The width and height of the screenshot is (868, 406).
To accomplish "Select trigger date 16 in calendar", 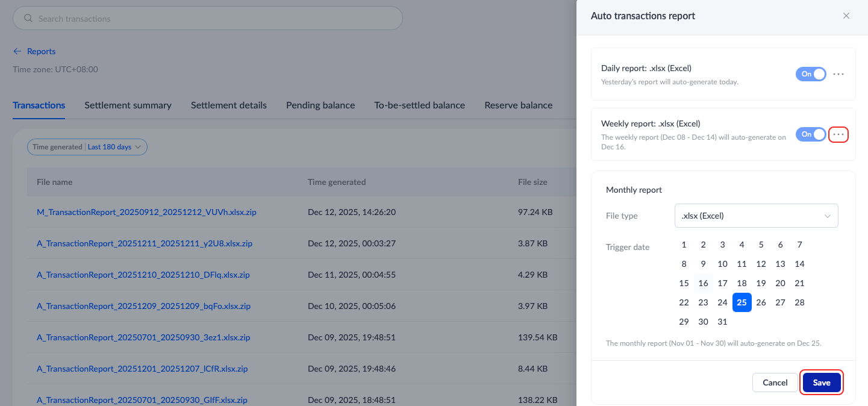I will [x=703, y=283].
